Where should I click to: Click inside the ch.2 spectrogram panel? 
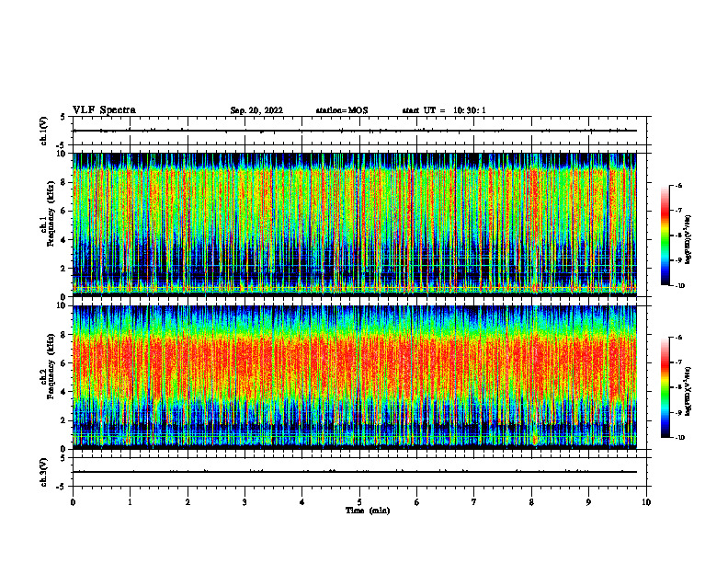click(355, 377)
